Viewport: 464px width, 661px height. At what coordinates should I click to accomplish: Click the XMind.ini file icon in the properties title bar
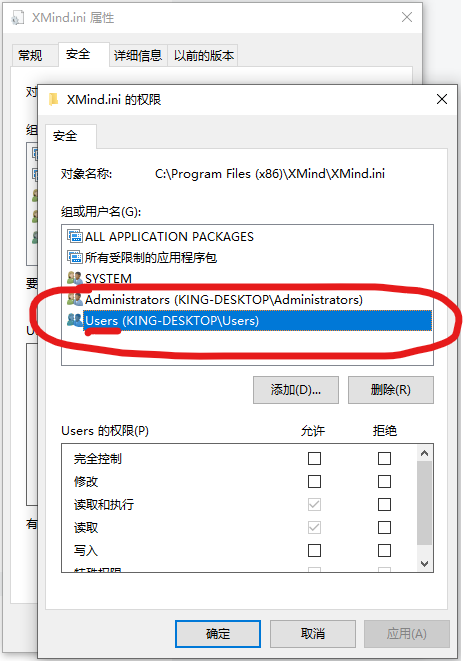[18, 18]
